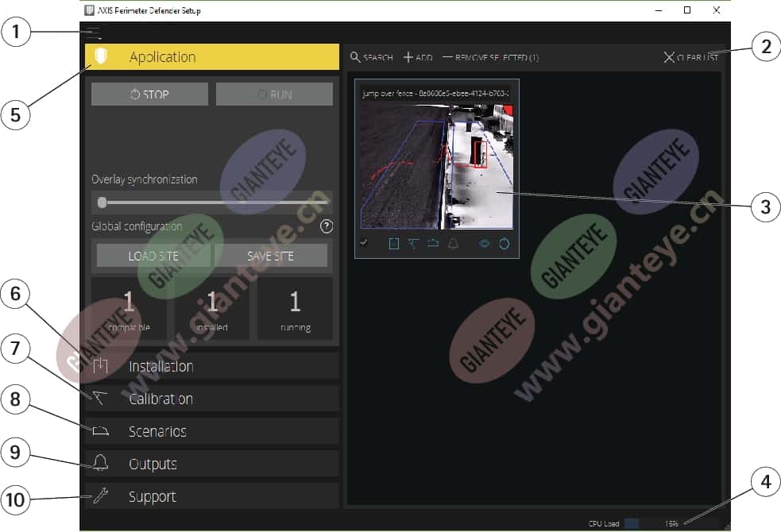Screen dimensions: 781x532
Task: Click the CPU percentage value in status bar
Action: click(x=671, y=523)
